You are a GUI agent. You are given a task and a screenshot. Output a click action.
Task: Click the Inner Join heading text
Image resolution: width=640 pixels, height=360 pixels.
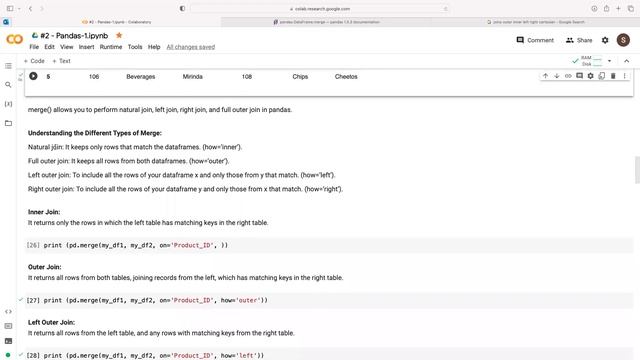(44, 212)
